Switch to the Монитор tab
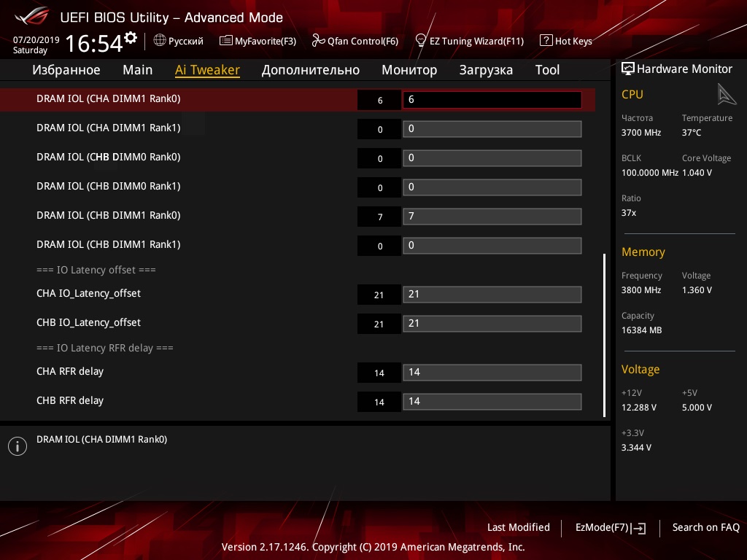The image size is (747, 560). (x=409, y=70)
